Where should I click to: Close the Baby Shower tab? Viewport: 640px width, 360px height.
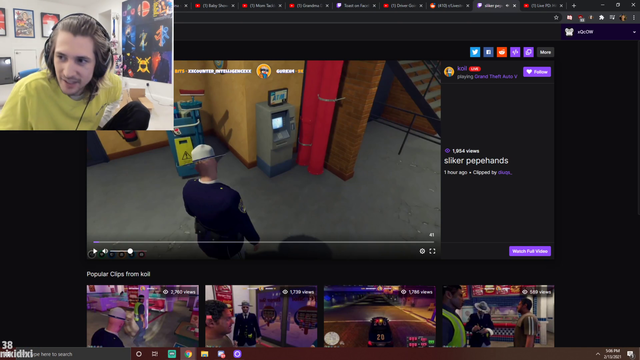(233, 6)
